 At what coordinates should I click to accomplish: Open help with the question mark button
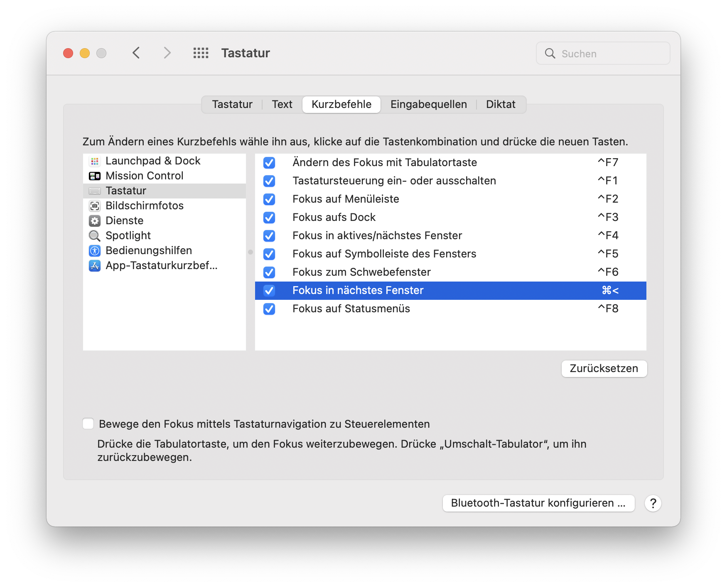pos(653,503)
